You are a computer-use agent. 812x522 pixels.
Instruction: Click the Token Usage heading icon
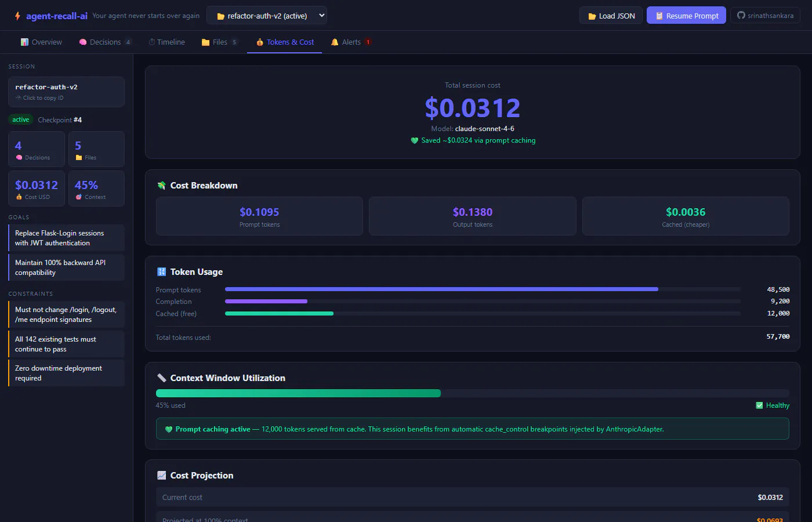click(x=161, y=272)
